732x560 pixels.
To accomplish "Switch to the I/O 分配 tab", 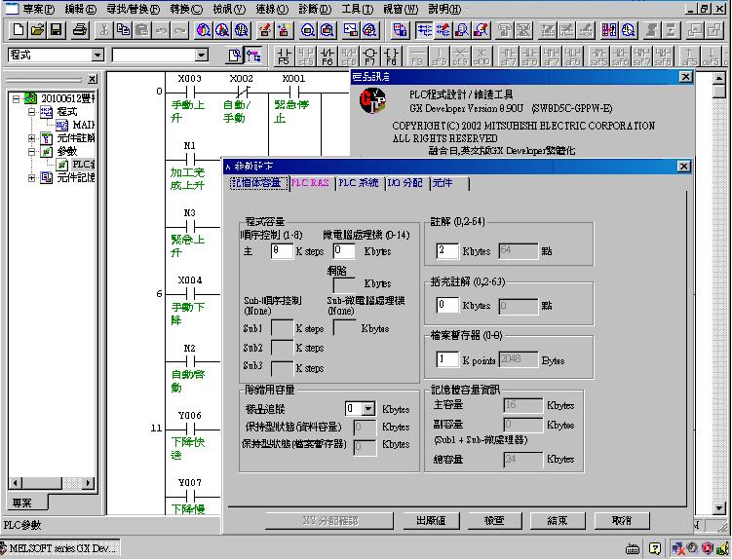I will (405, 182).
